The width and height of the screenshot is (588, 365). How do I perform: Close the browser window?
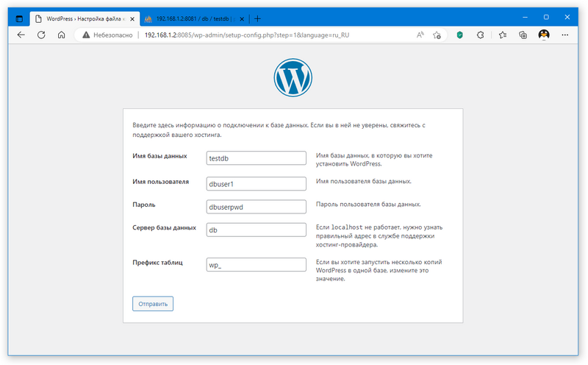567,17
